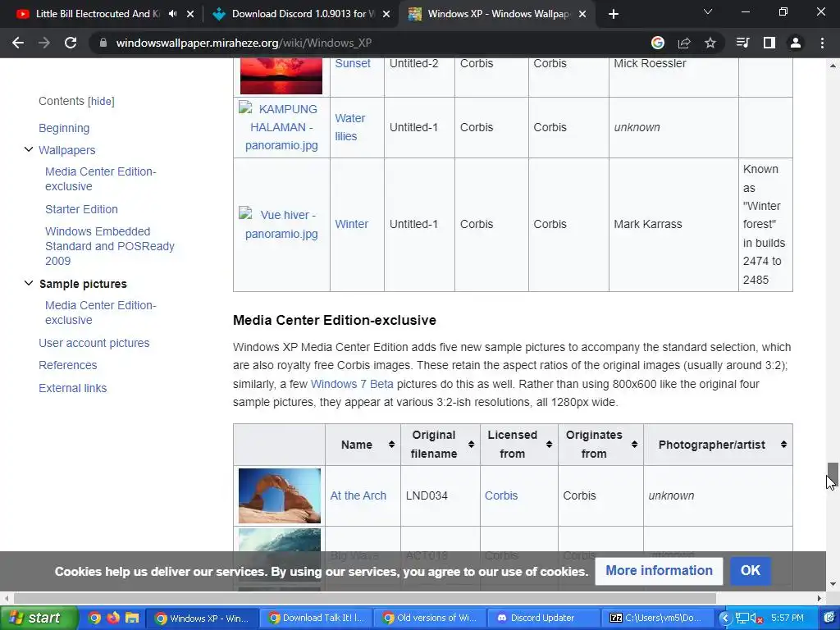Accept cookies with the OK button

point(750,571)
